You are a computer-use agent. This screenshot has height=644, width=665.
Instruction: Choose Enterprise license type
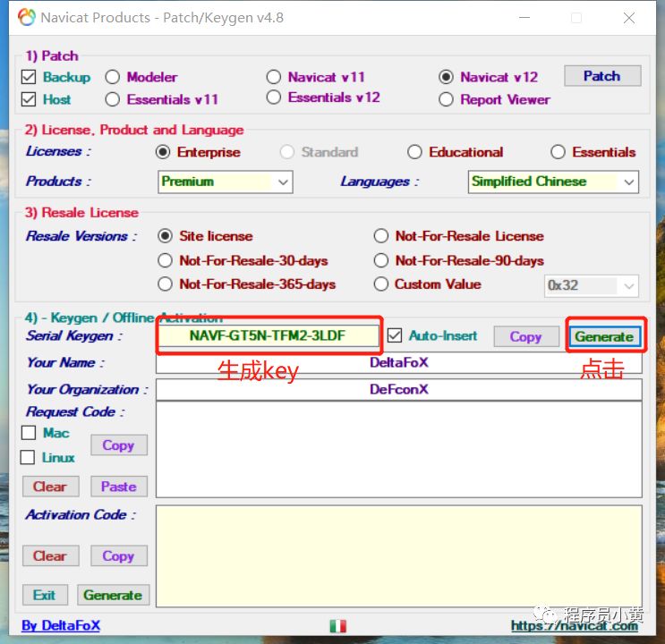point(163,152)
